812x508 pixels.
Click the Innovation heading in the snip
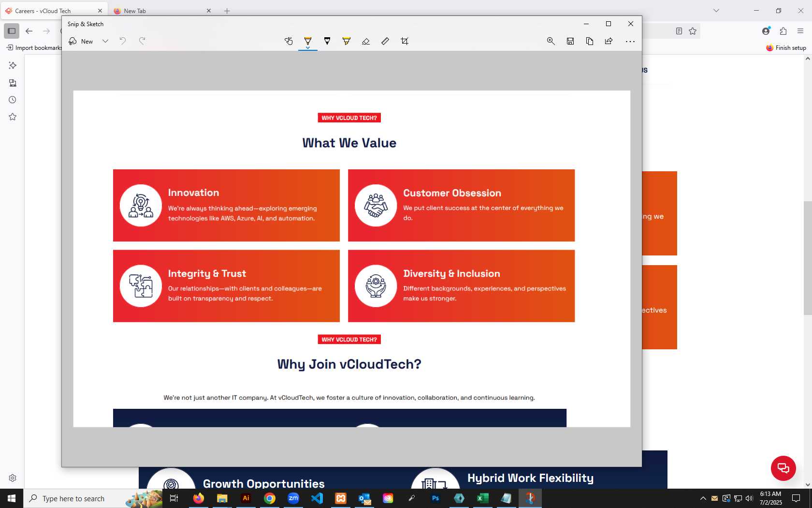[193, 193]
